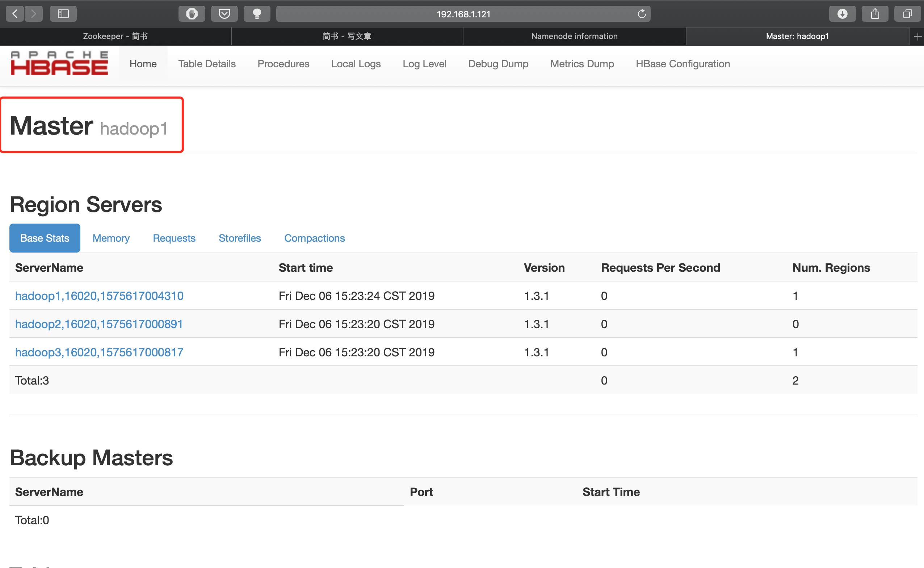
Task: Toggle the sidebar panel icon
Action: pos(63,14)
